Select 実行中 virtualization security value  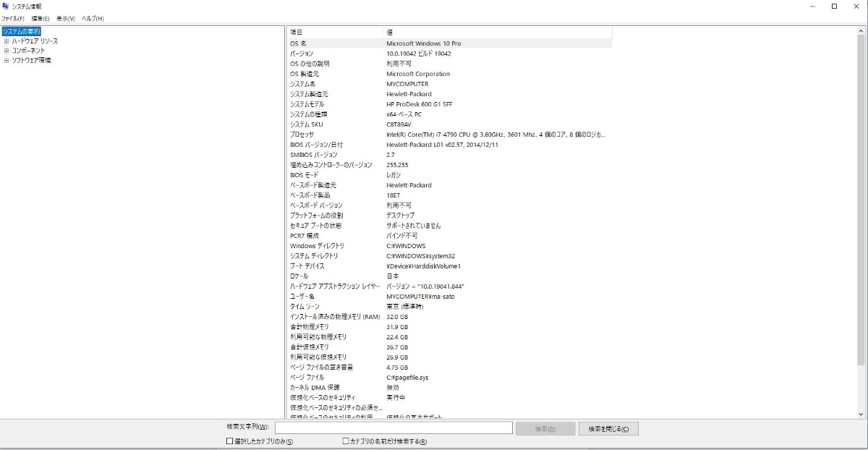tap(396, 398)
